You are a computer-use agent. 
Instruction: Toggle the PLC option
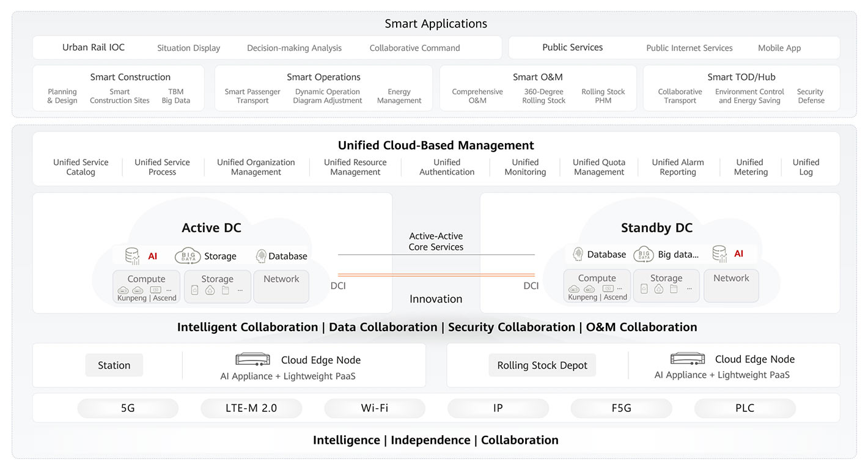click(745, 408)
